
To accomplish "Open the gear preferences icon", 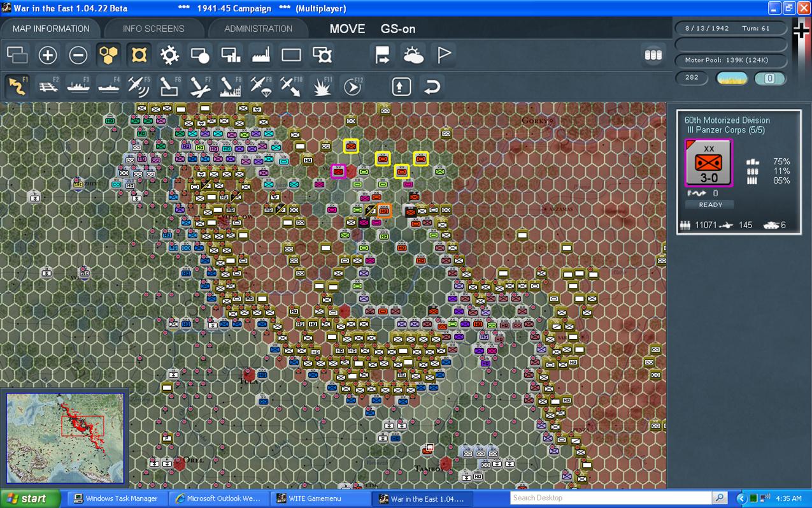I will pyautogui.click(x=170, y=55).
